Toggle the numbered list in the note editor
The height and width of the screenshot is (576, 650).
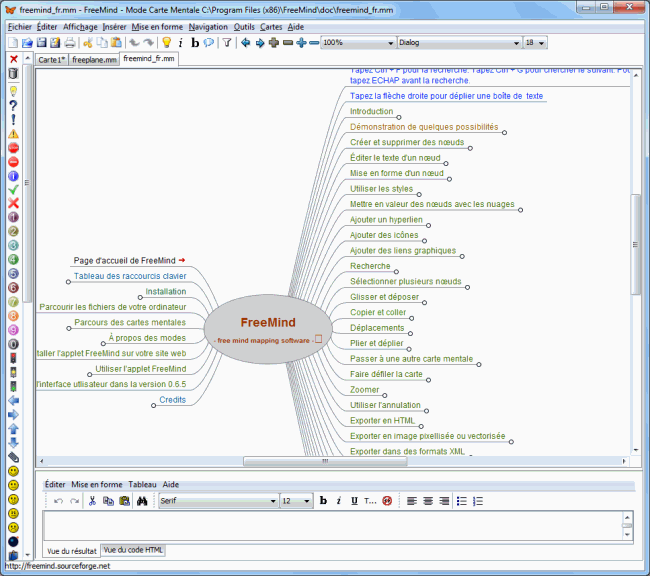[478, 501]
